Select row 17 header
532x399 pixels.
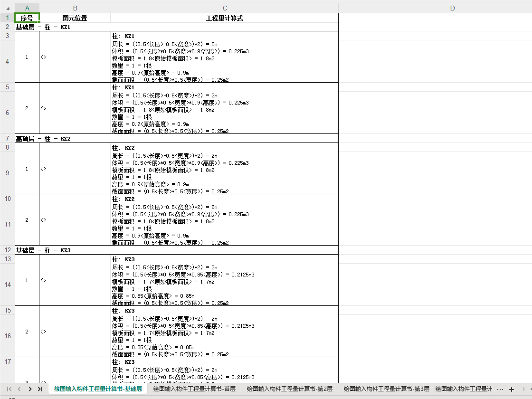coord(8,361)
